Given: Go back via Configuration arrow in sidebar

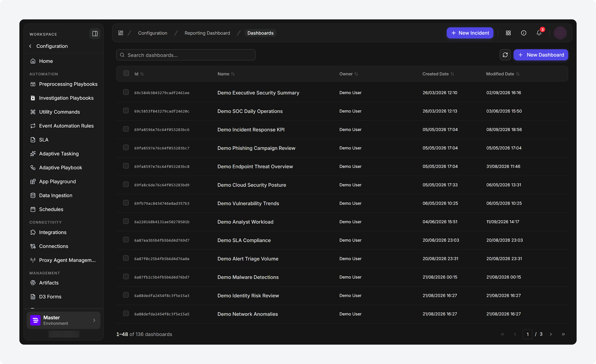Looking at the screenshot, I should (30, 46).
